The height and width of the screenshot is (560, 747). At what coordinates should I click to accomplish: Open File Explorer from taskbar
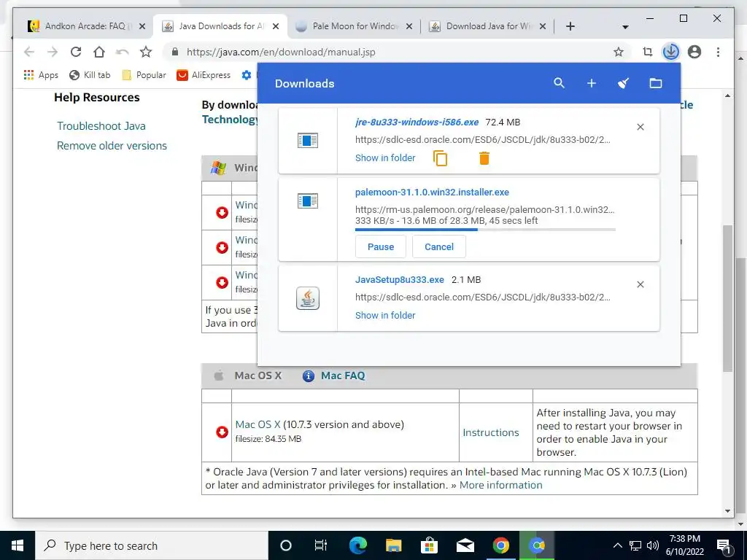(x=393, y=545)
